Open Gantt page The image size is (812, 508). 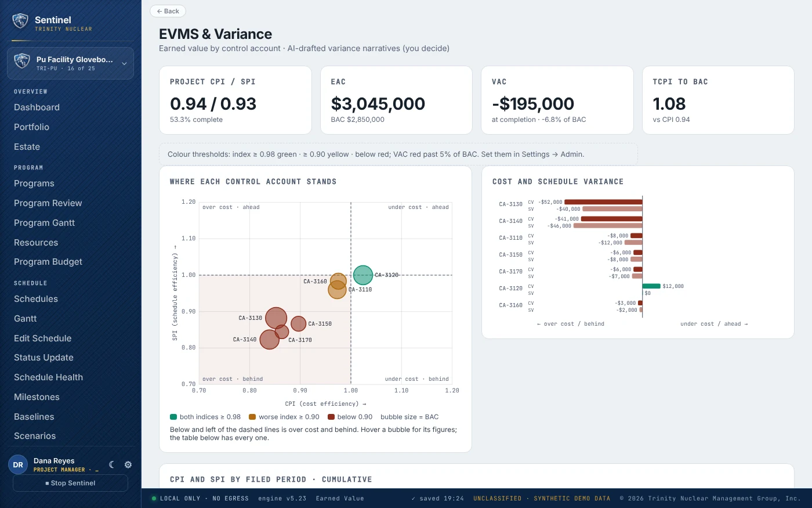tap(25, 319)
